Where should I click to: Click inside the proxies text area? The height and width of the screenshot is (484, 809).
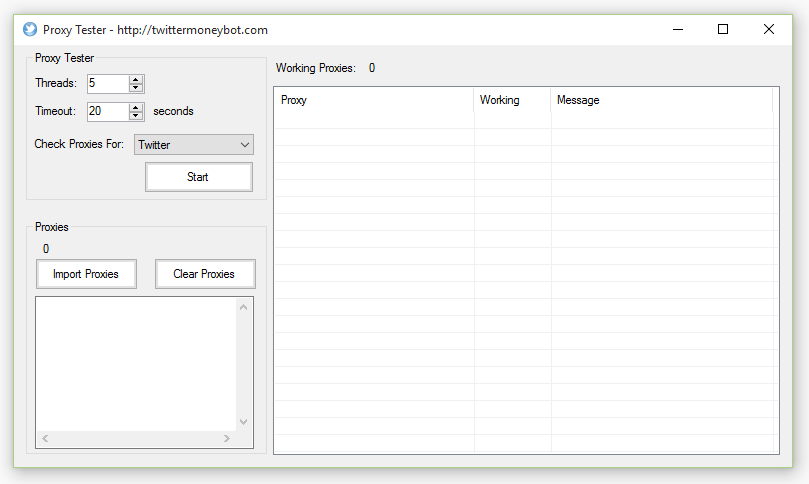(x=136, y=364)
